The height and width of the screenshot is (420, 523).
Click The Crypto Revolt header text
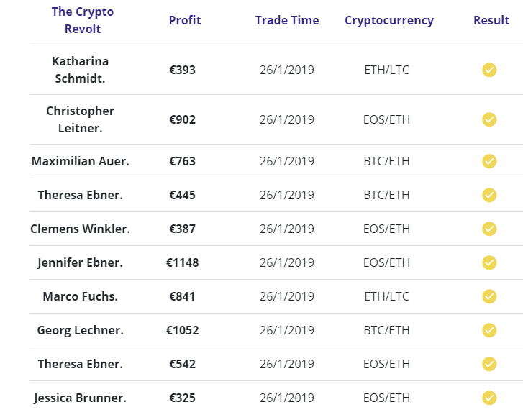83,20
